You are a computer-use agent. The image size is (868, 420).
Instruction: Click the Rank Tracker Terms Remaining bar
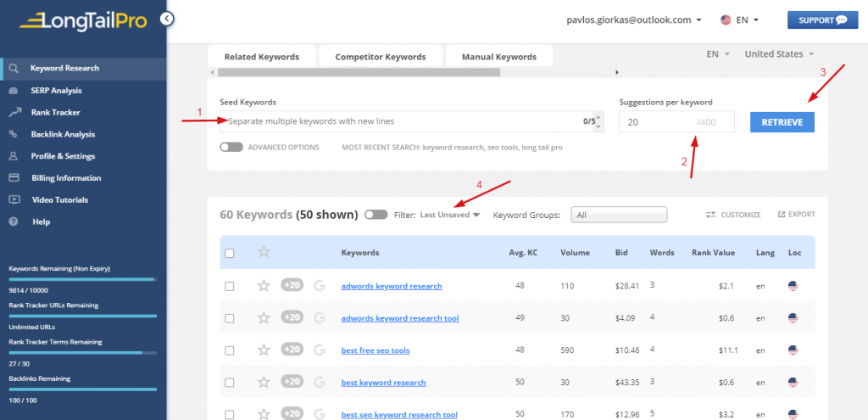[x=82, y=352]
